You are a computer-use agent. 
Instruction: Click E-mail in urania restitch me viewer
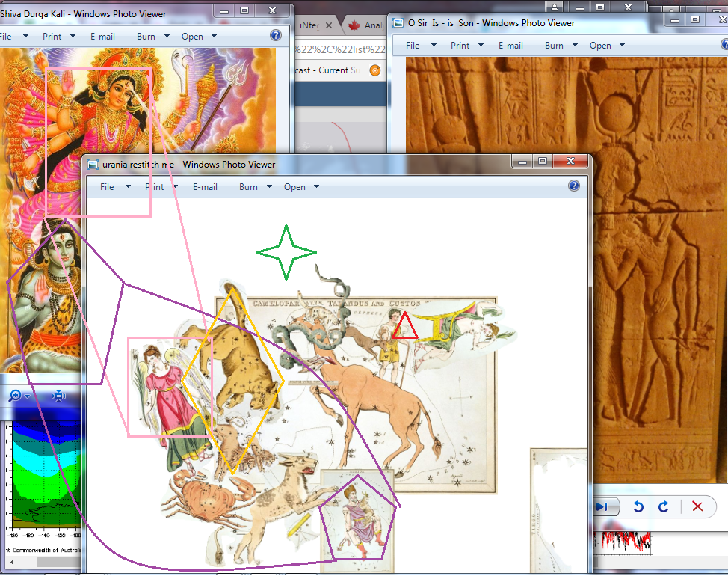(205, 187)
